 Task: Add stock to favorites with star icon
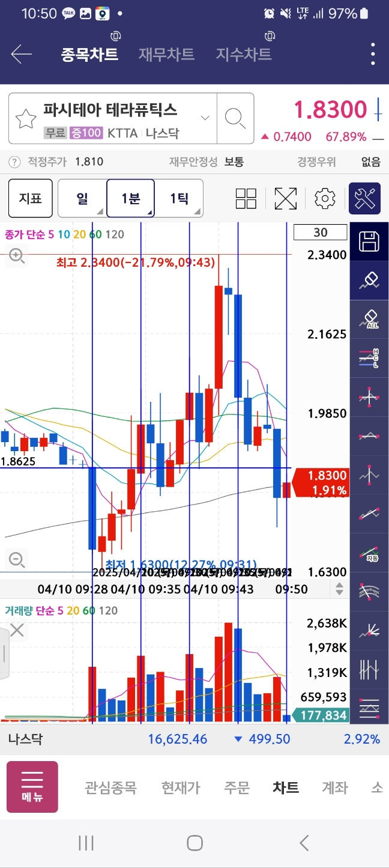point(26,119)
